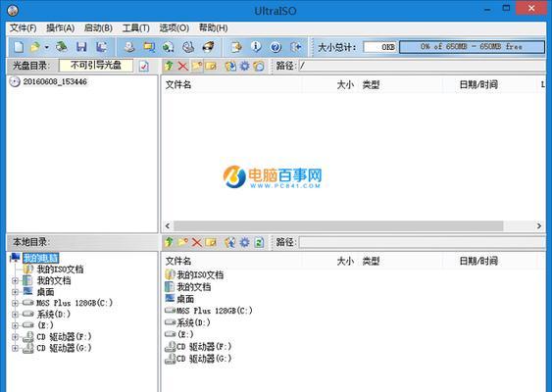Click the blue info properties icon

click(256, 46)
